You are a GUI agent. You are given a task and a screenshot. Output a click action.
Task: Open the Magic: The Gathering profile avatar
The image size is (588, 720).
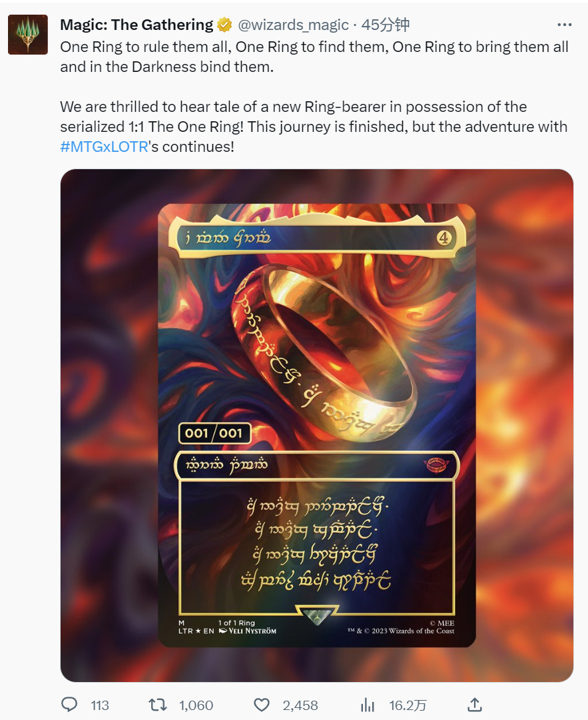(x=28, y=35)
